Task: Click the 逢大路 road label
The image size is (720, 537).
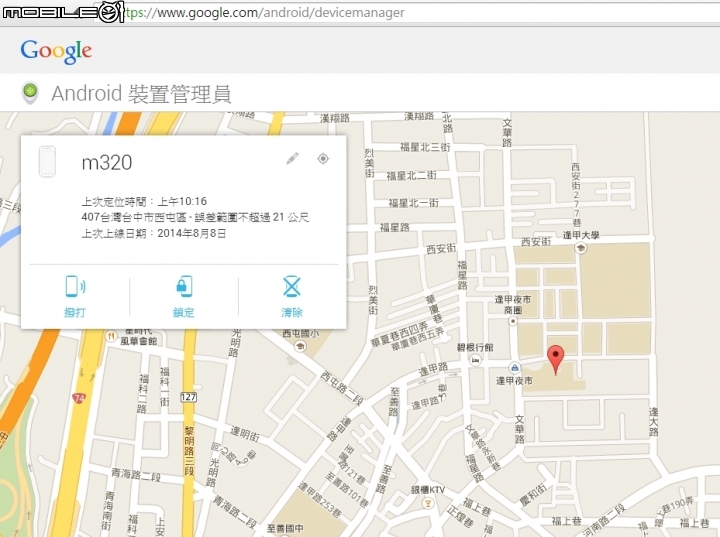Action: (x=653, y=422)
